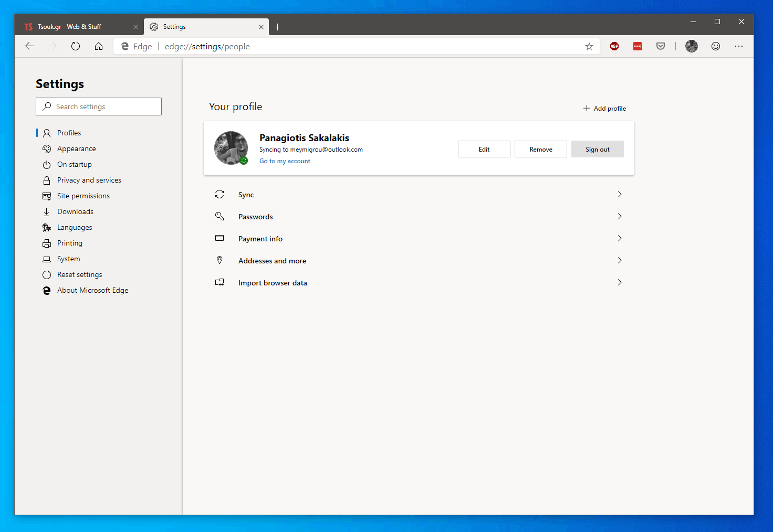Expand the Sync settings row chevron
773x532 pixels.
pos(620,194)
